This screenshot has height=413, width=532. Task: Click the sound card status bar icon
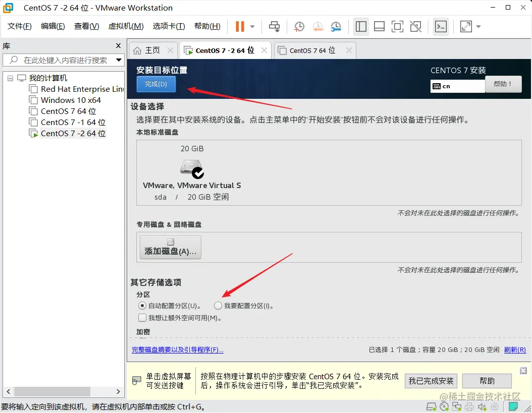tap(482, 406)
